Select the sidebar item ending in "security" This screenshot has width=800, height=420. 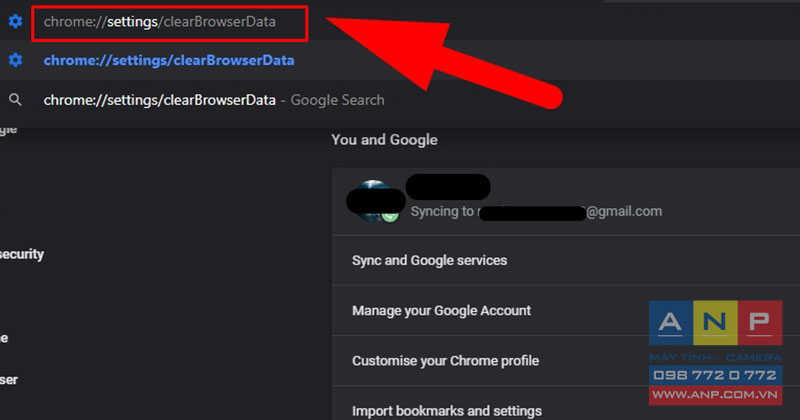tap(22, 254)
